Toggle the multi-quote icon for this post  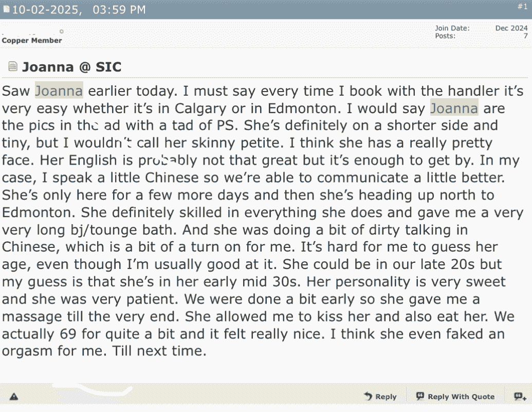pos(520,397)
